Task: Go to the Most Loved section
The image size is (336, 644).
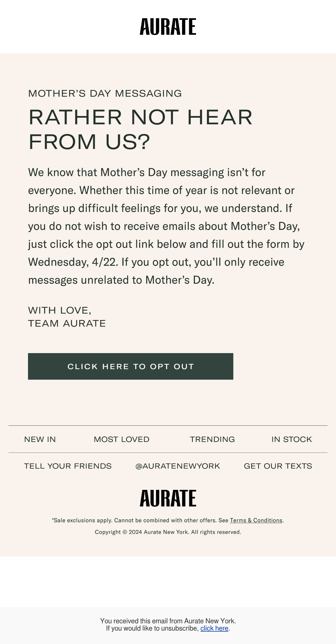Action: (x=122, y=439)
